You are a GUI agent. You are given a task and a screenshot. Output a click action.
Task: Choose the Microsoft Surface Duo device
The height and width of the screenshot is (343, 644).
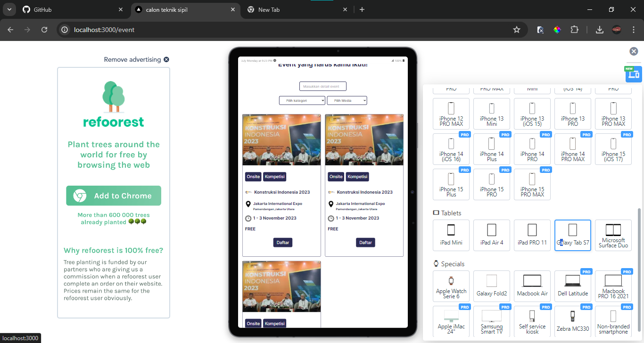tap(613, 235)
